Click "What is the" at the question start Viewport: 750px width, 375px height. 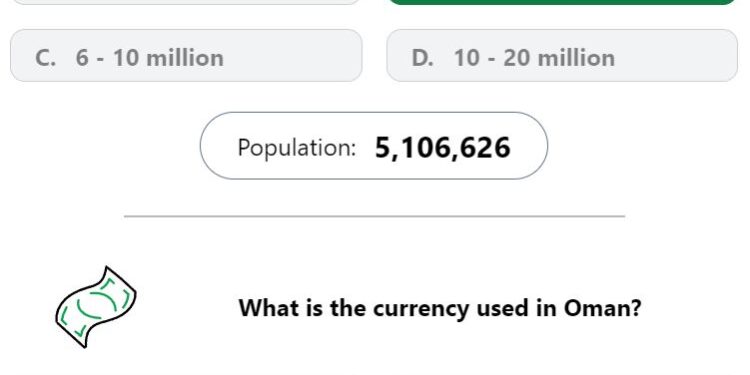point(303,308)
